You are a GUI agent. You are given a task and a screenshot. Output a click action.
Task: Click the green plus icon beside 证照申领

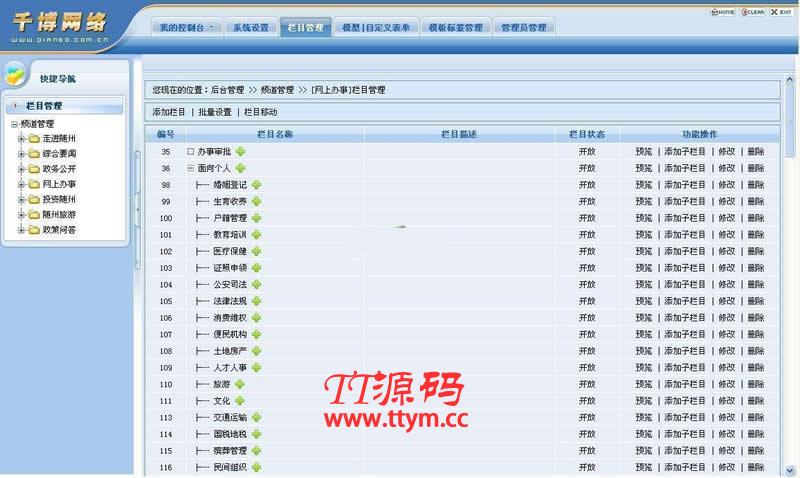coord(256,268)
